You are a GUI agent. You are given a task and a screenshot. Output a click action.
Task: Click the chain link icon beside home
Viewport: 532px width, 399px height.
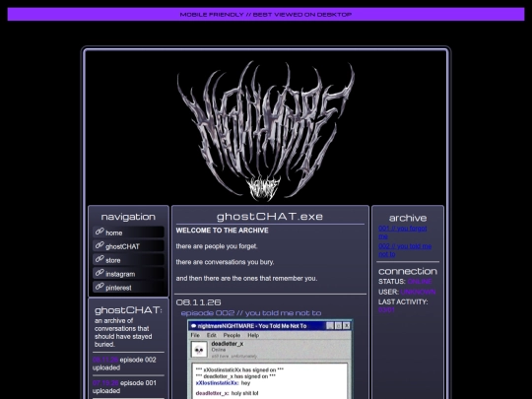click(x=100, y=232)
